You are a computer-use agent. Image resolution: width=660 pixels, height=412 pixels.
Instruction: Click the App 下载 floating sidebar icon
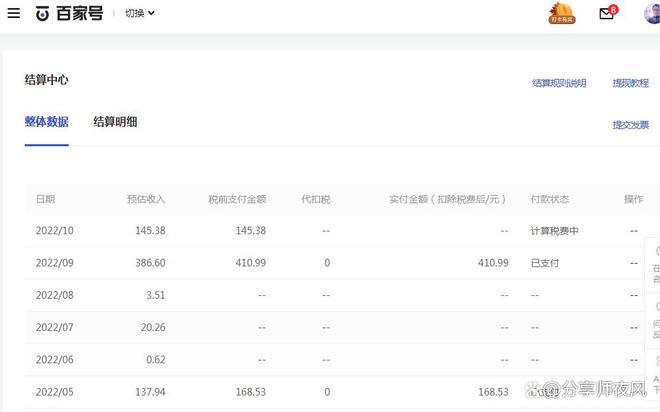tap(656, 370)
